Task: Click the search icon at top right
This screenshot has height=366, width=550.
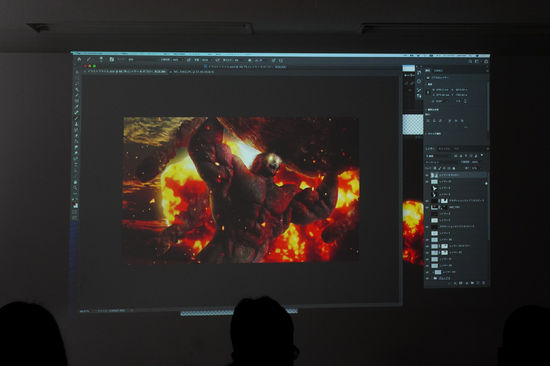Action: [x=470, y=61]
